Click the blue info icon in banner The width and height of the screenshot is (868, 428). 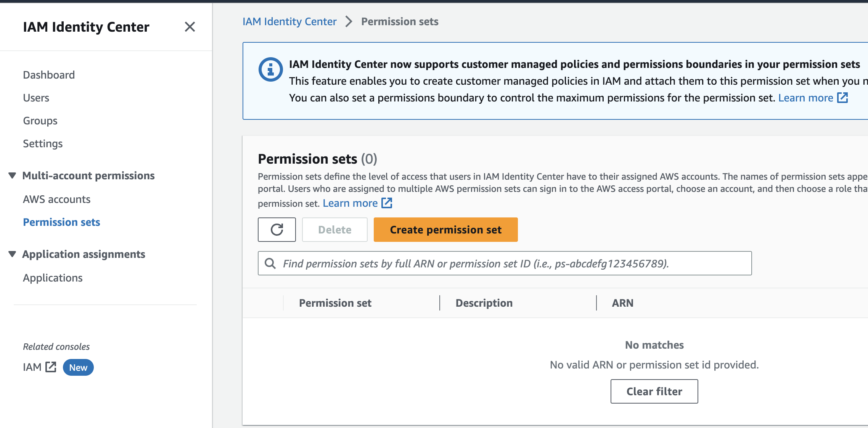270,69
